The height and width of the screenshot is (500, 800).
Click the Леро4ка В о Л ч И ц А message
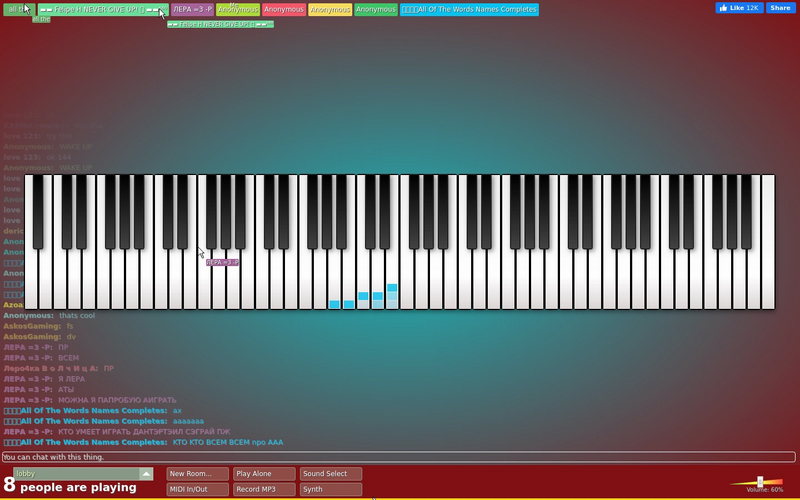coord(59,368)
